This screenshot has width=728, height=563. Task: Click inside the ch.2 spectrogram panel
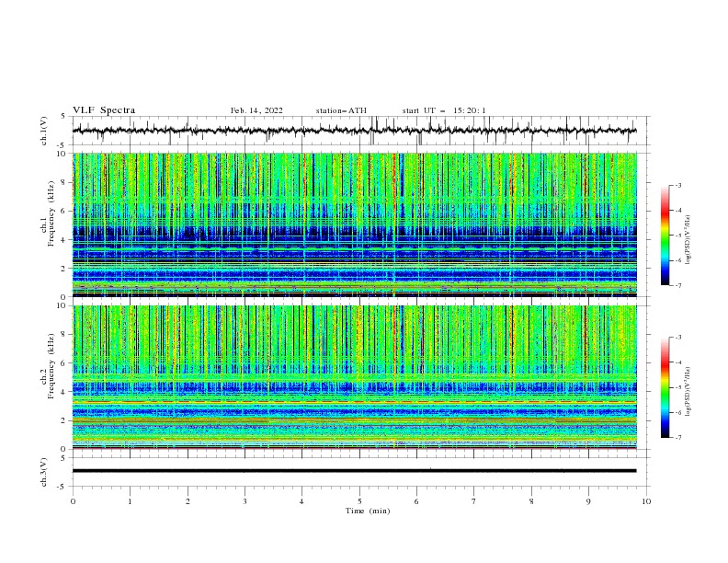click(355, 377)
